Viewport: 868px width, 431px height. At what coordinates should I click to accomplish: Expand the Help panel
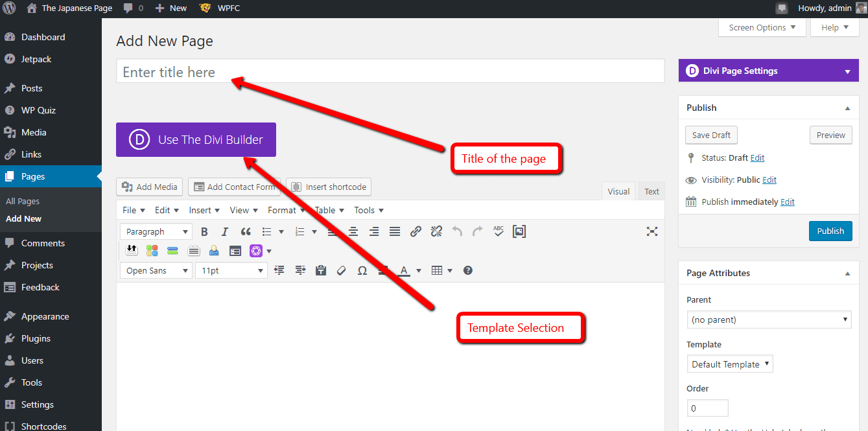pos(834,27)
